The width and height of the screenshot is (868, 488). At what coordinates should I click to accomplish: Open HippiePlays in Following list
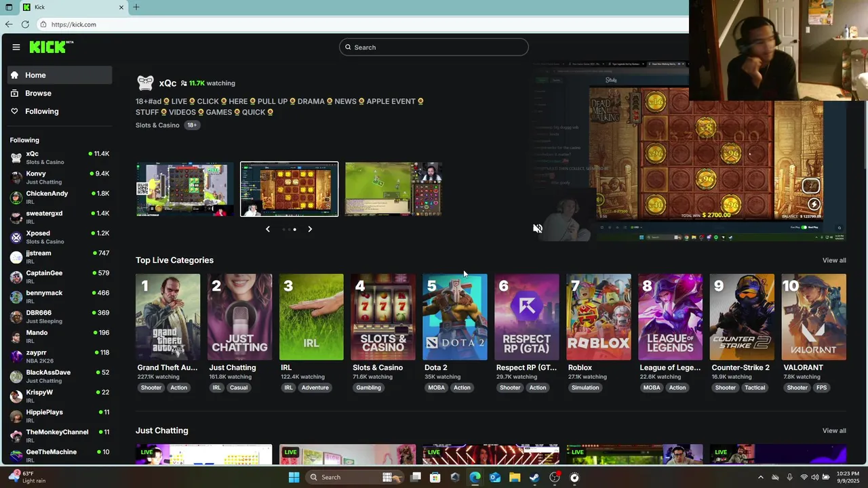click(x=60, y=416)
